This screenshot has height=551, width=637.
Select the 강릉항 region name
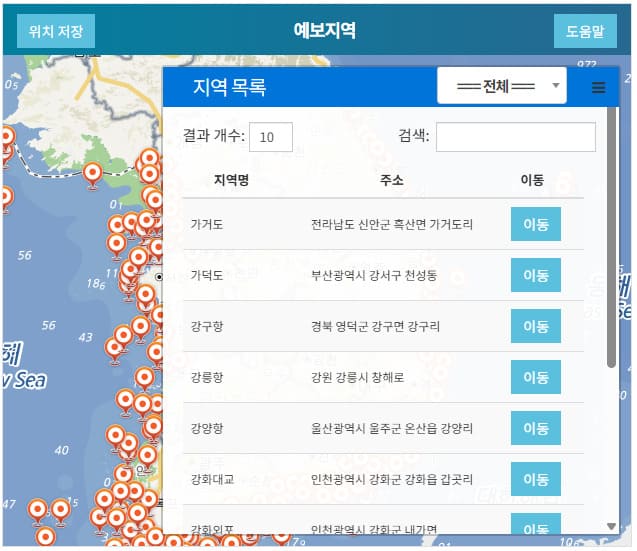[207, 377]
